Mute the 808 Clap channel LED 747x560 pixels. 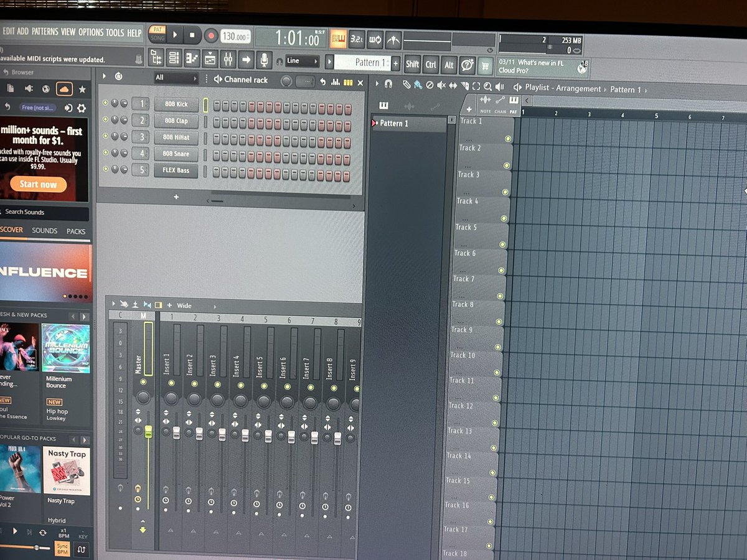pyautogui.click(x=105, y=119)
